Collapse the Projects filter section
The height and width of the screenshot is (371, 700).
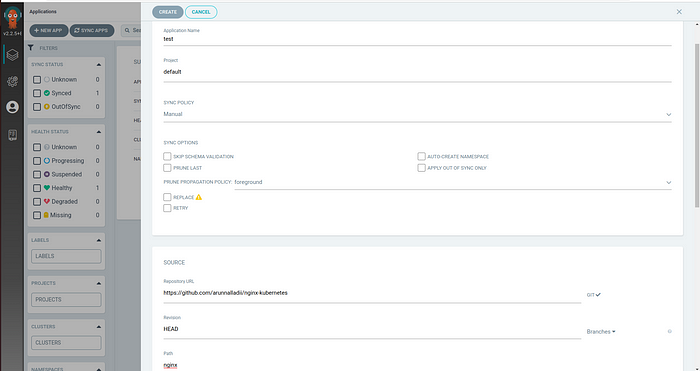coord(99,283)
